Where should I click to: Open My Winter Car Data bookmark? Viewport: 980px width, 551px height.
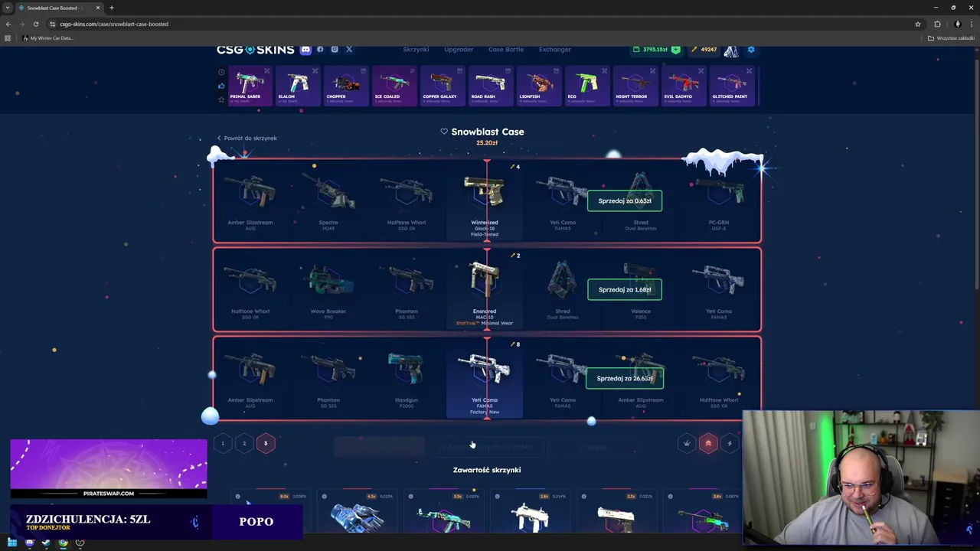(48, 38)
